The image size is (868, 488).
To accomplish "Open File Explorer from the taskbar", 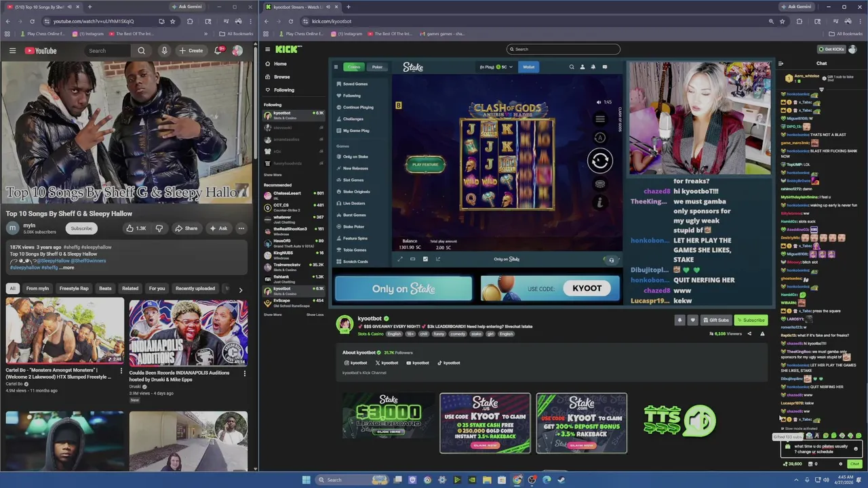I will 487,480.
